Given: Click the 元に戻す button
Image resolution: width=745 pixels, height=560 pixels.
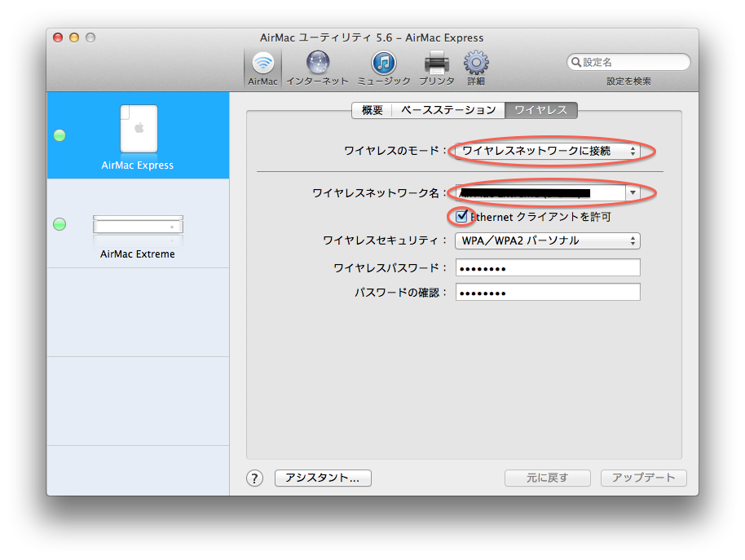Looking at the screenshot, I should point(548,478).
